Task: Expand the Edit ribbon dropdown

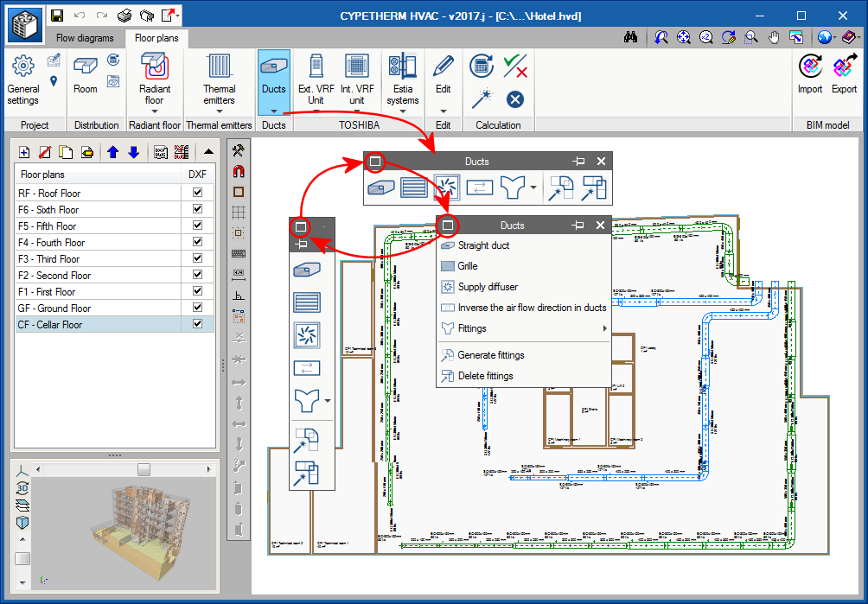Action: pyautogui.click(x=443, y=111)
